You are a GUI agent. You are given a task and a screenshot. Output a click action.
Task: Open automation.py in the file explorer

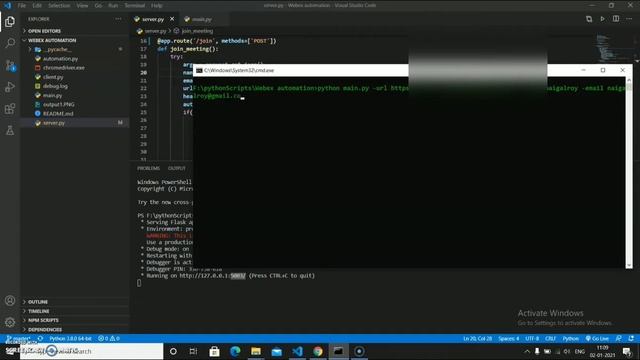pyautogui.click(x=75, y=59)
